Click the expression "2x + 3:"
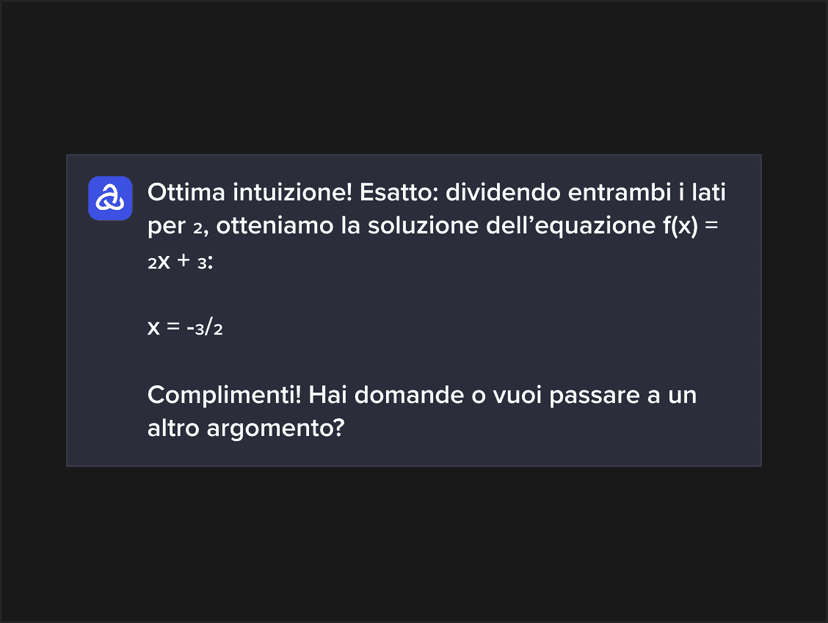The height and width of the screenshot is (623, 828). tap(180, 261)
